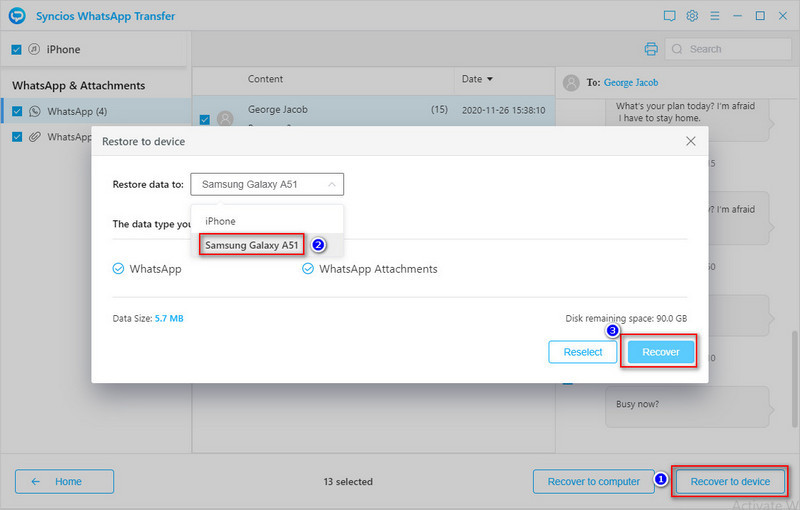Toggle the WhatsApp (4) checkbox
800x510 pixels.
coord(17,111)
